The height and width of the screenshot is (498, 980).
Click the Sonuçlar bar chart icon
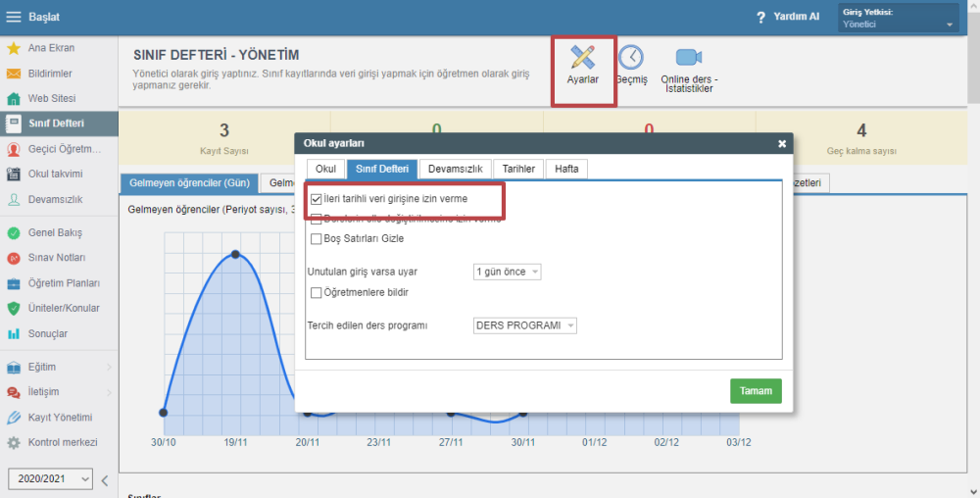click(13, 334)
